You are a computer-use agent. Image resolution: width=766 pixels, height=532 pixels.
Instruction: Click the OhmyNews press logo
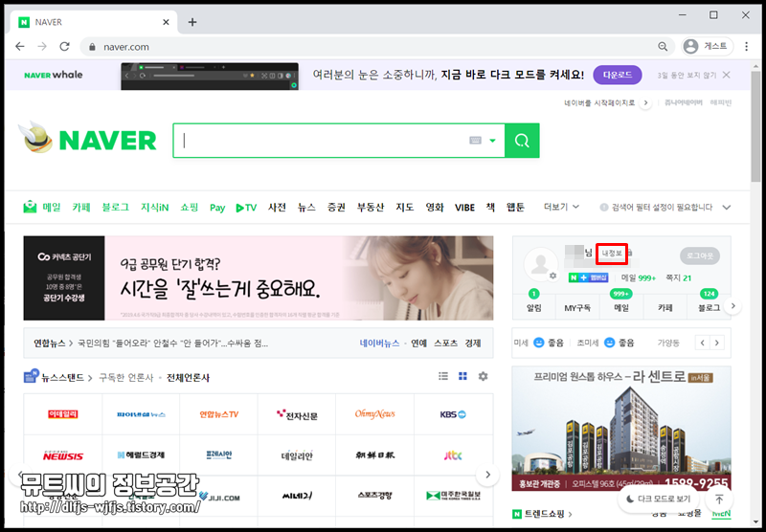click(x=374, y=414)
